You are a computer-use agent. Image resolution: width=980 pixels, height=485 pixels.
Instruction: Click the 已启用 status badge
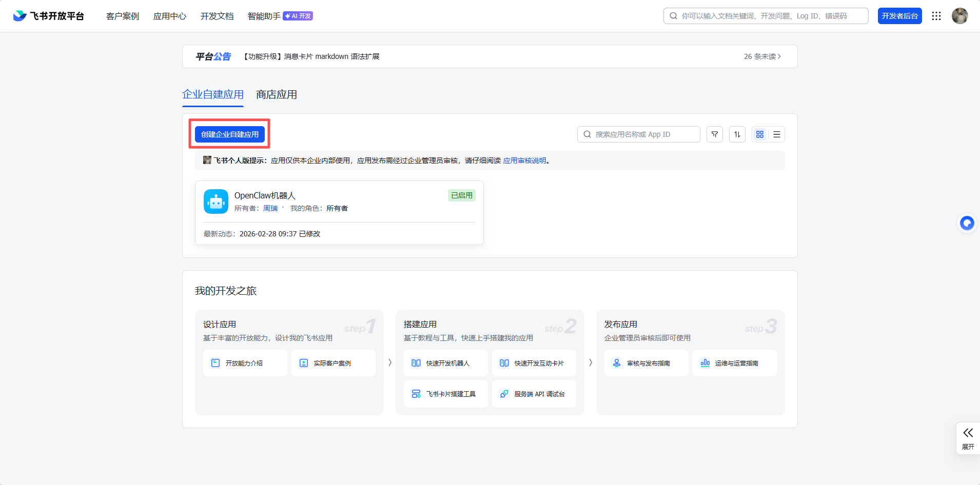[462, 195]
